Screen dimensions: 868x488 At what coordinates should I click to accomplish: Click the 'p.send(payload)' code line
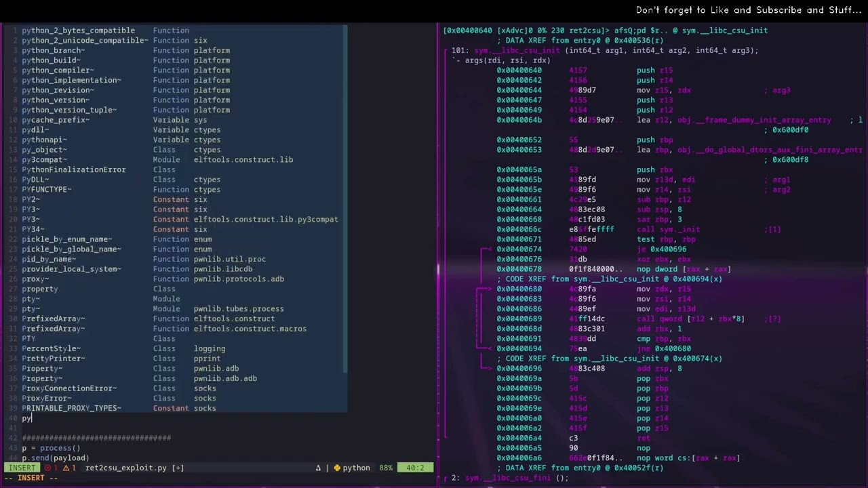coord(56,458)
